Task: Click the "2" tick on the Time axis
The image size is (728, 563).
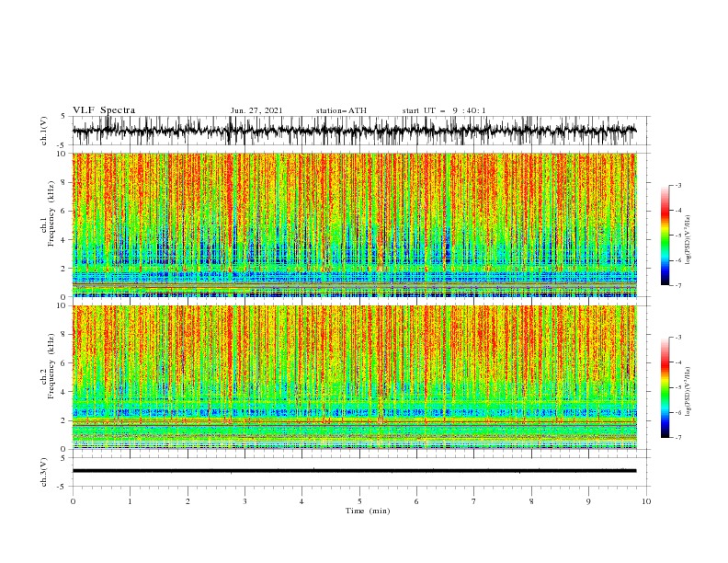Action: tap(188, 501)
